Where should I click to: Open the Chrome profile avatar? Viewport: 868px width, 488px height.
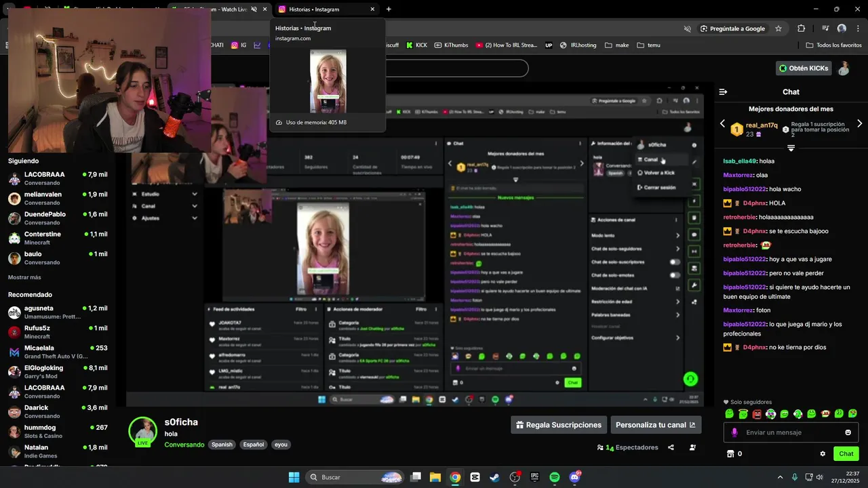pyautogui.click(x=842, y=28)
